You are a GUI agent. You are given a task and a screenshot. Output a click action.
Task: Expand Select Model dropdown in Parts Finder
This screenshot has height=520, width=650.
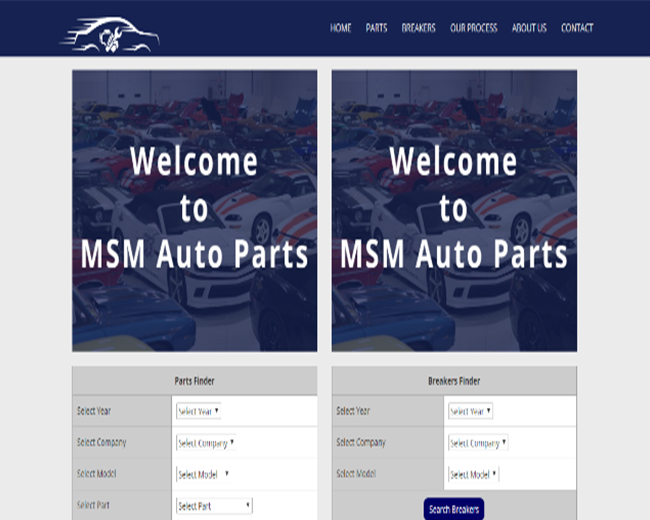[x=204, y=475]
